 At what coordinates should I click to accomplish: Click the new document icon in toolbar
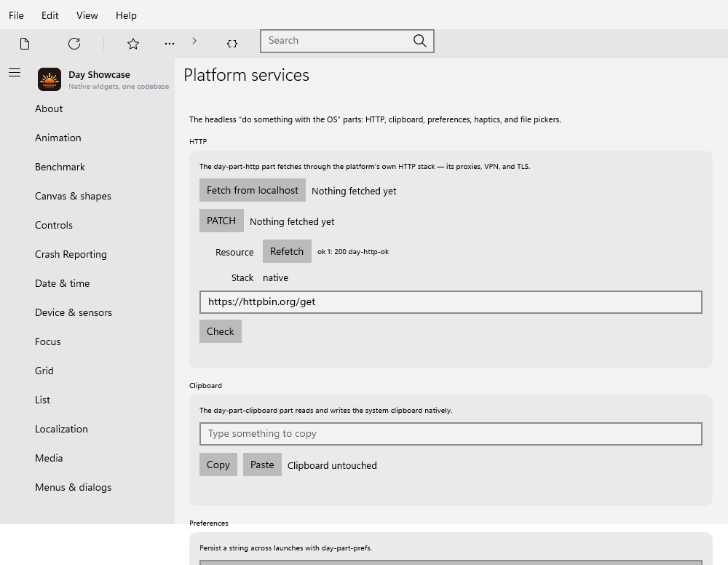25,44
